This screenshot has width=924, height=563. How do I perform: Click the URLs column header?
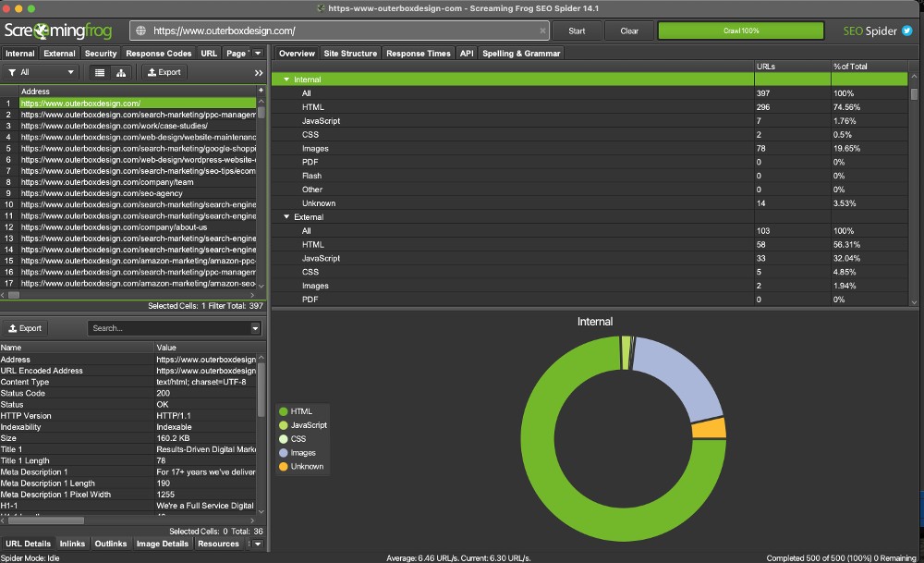[793, 66]
